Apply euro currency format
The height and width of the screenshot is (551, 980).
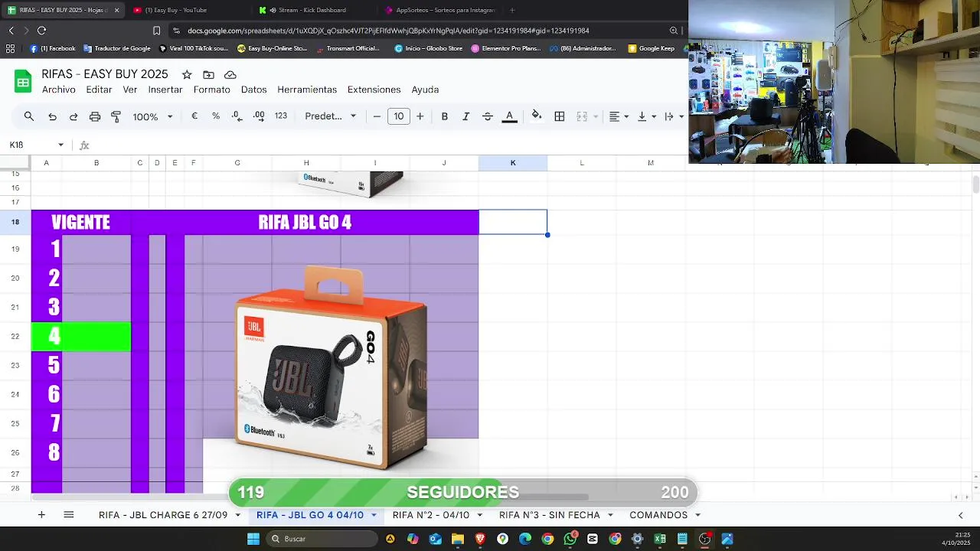tap(194, 116)
